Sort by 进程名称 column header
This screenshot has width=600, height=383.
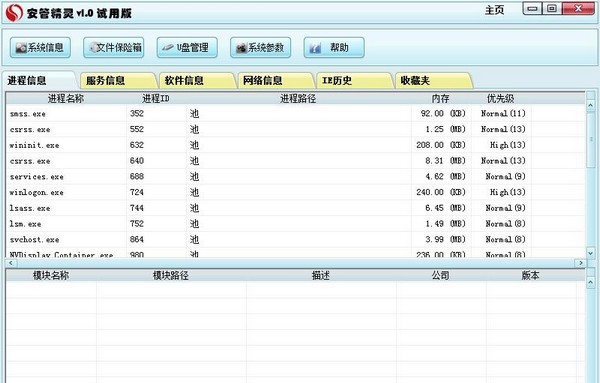(x=66, y=98)
